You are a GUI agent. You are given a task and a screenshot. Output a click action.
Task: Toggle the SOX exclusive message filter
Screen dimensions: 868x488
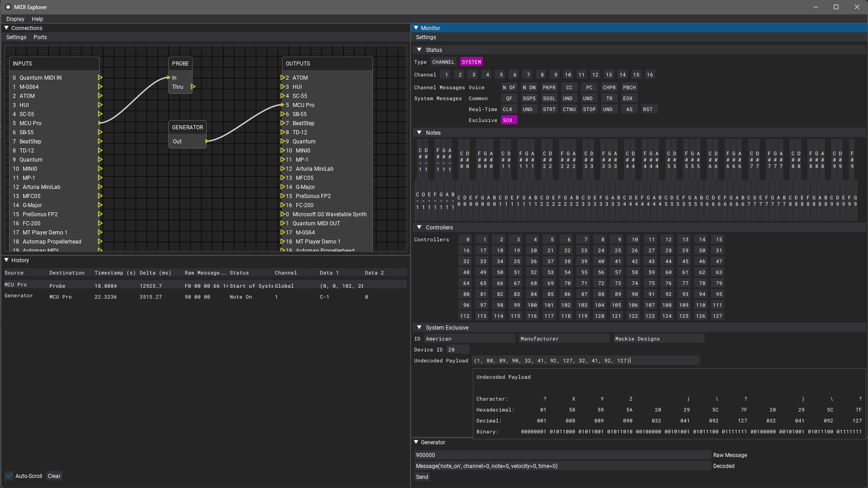tap(508, 120)
